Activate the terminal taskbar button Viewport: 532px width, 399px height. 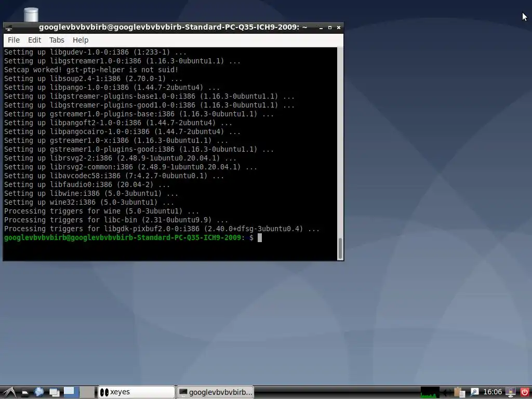[x=215, y=392]
